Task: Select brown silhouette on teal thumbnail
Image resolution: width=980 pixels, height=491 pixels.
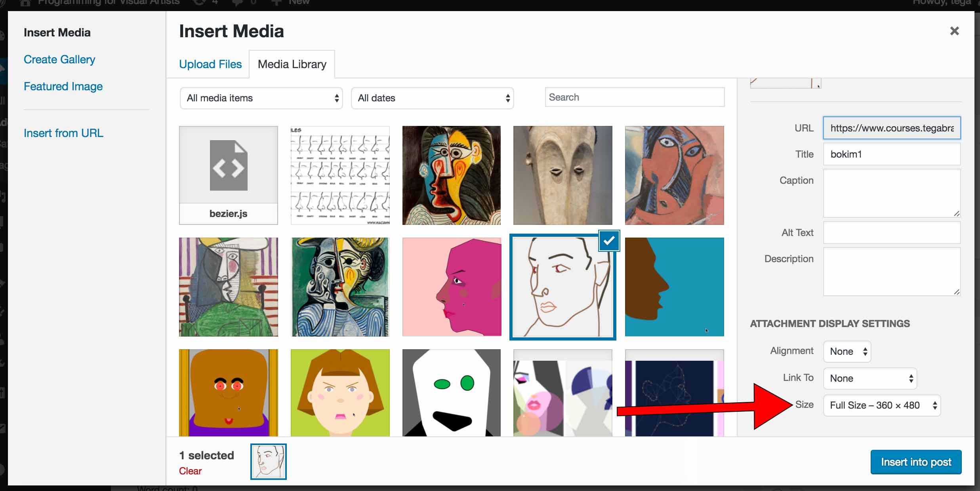Action: 675,287
